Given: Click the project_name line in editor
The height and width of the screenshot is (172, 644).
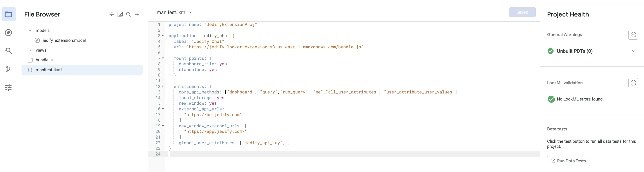Looking at the screenshot, I should [x=212, y=25].
